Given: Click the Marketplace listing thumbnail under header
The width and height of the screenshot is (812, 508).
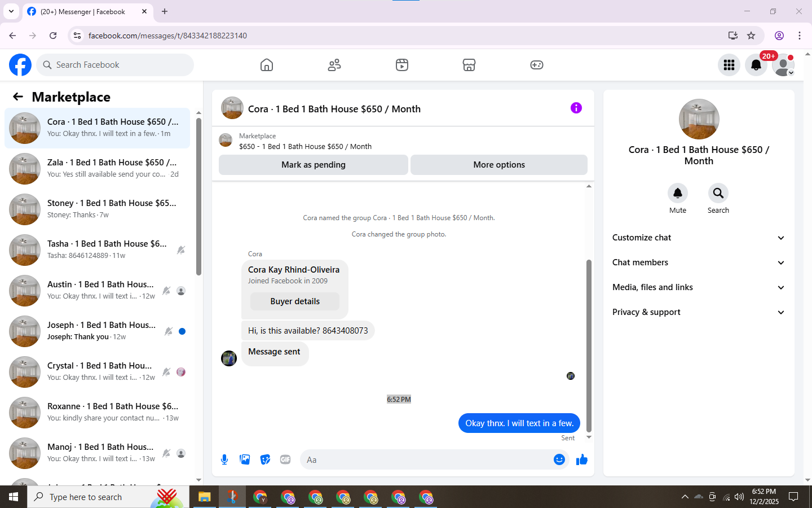Looking at the screenshot, I should (x=226, y=140).
